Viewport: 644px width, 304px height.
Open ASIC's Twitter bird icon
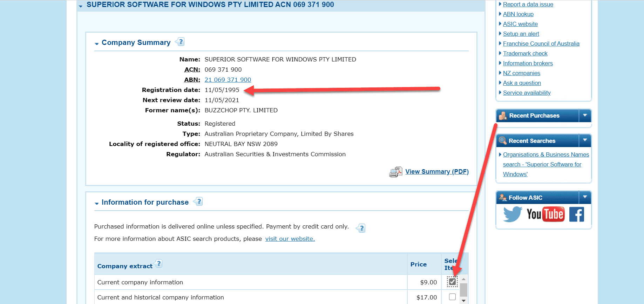pos(512,214)
